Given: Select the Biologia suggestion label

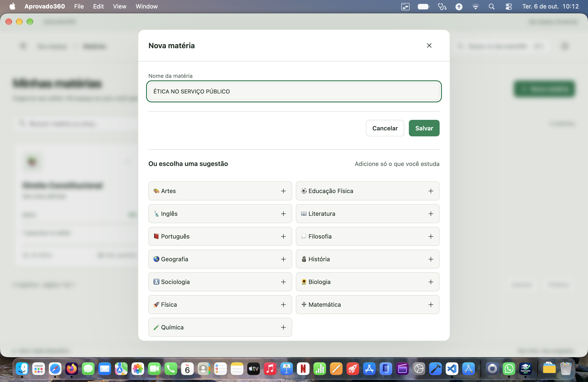Looking at the screenshot, I should tap(319, 282).
